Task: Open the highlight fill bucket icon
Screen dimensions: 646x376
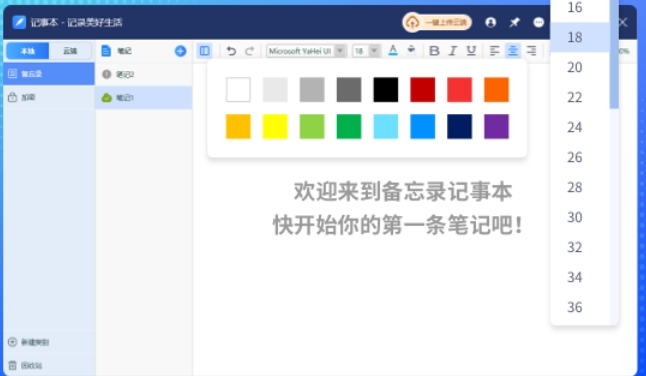Action: (411, 50)
